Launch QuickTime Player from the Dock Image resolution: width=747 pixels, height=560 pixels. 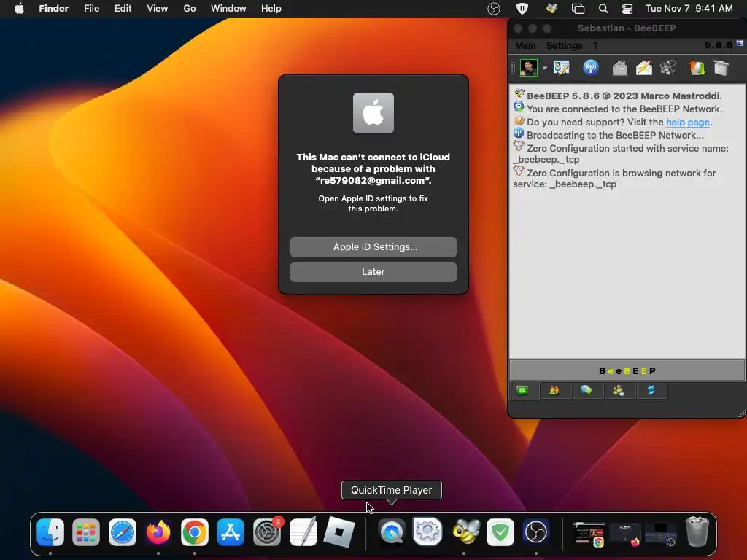click(x=392, y=532)
